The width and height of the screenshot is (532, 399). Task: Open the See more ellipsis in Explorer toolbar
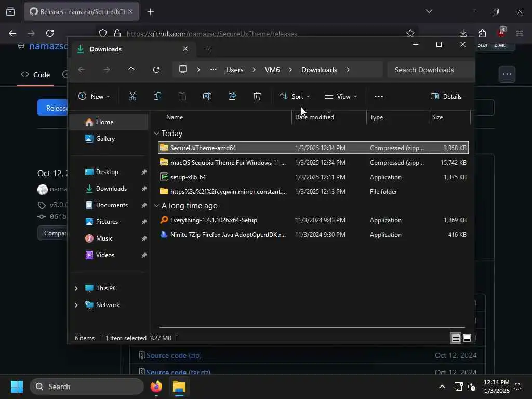pos(379,96)
